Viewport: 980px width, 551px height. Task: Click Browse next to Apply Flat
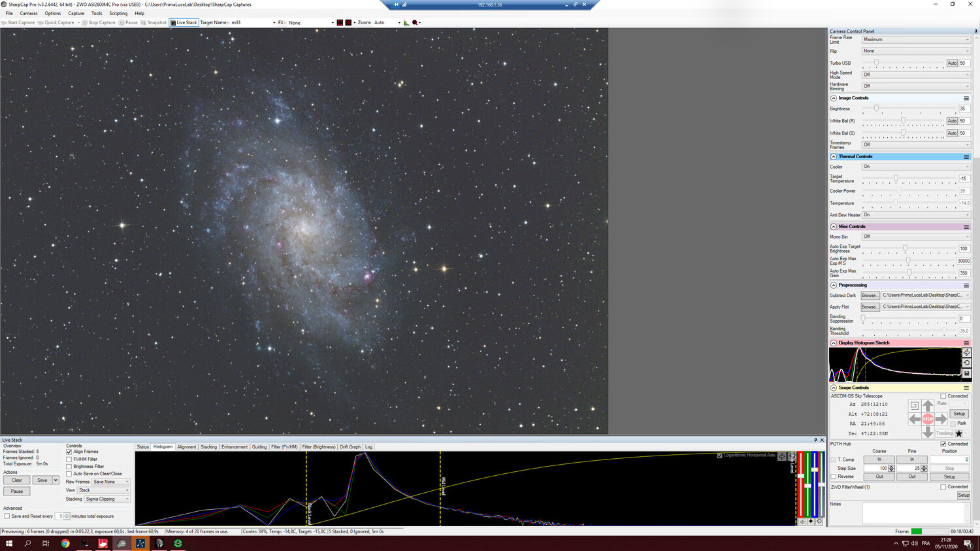click(870, 307)
